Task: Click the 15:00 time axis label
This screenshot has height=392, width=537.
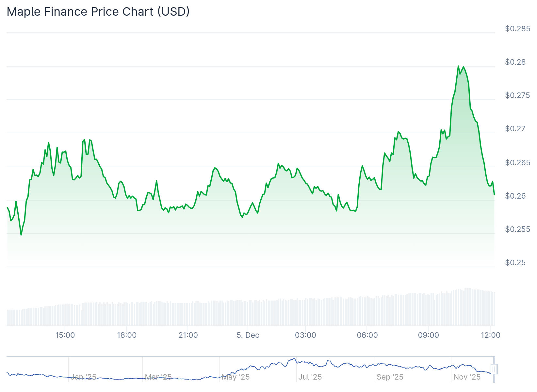Action: click(x=65, y=335)
